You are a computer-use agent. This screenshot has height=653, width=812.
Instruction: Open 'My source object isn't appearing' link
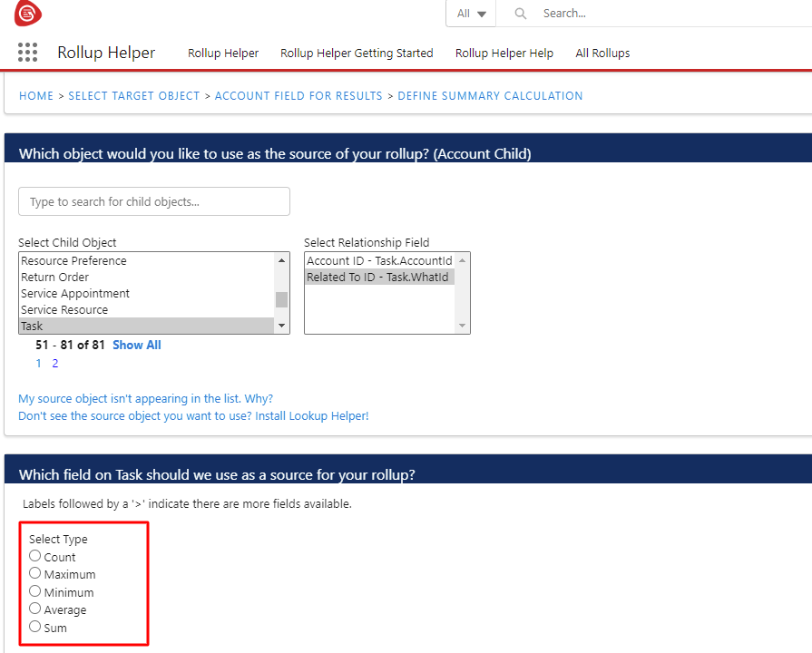tap(145, 399)
